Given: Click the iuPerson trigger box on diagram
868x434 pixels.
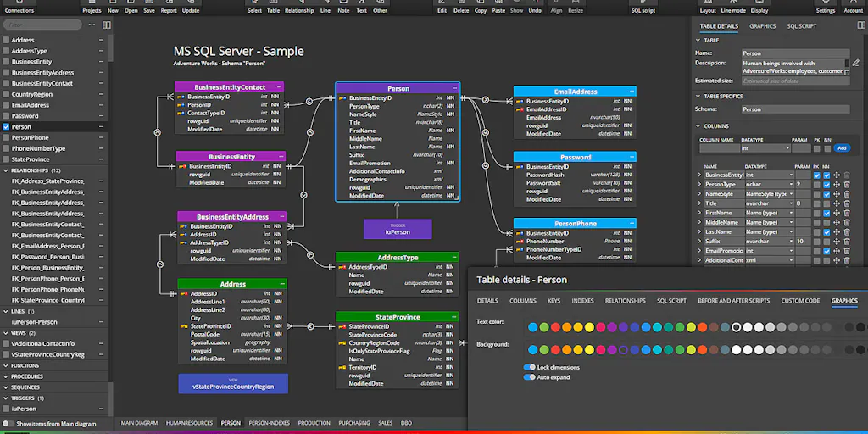Looking at the screenshot, I should (398, 229).
